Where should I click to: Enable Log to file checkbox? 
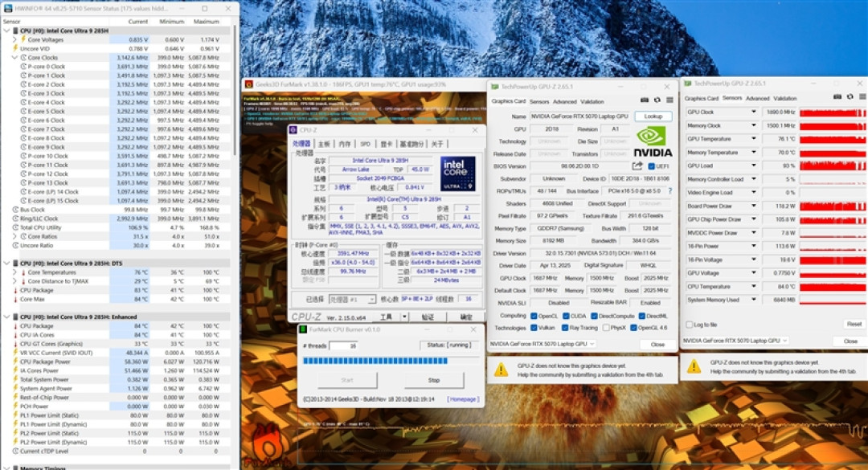coord(690,325)
